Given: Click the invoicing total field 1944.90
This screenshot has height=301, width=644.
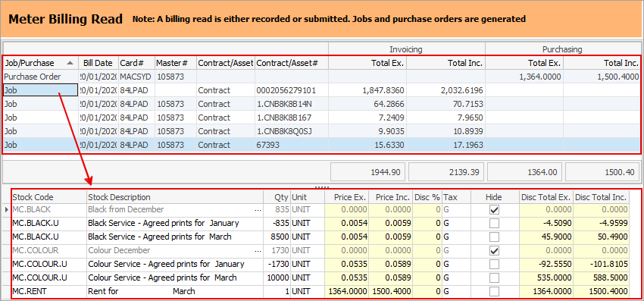Looking at the screenshot, I should click(x=368, y=172).
